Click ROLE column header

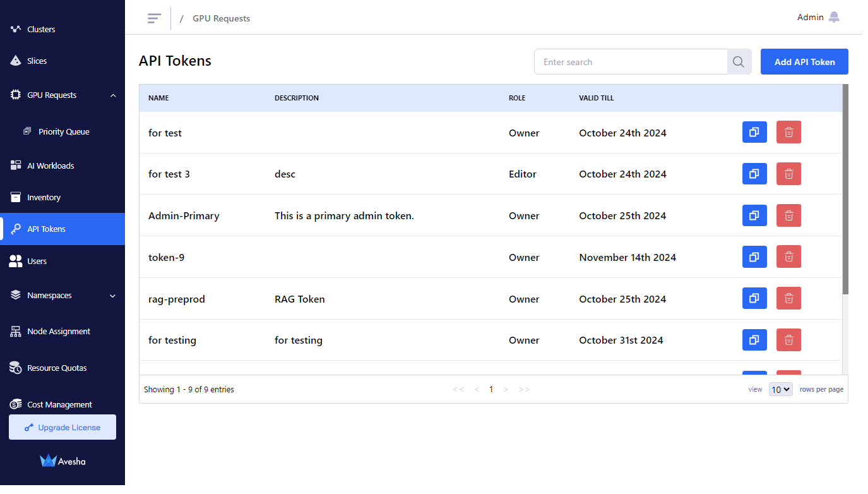[517, 98]
